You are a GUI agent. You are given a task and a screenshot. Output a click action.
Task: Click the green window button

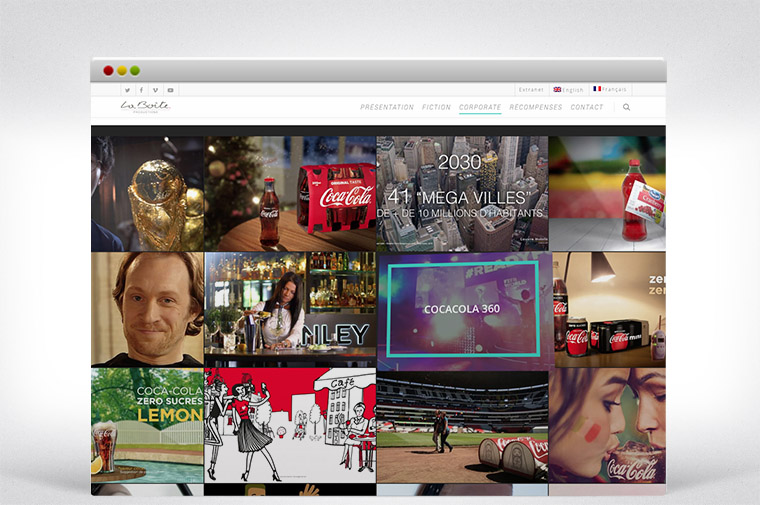(x=135, y=71)
